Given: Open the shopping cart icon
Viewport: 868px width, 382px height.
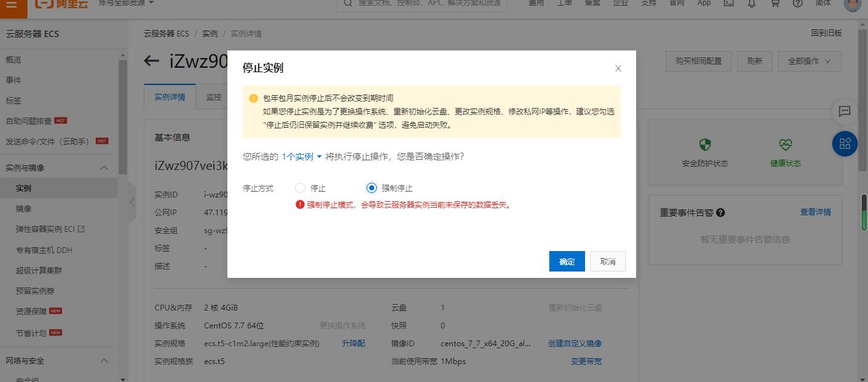Looking at the screenshot, I should 775,3.
